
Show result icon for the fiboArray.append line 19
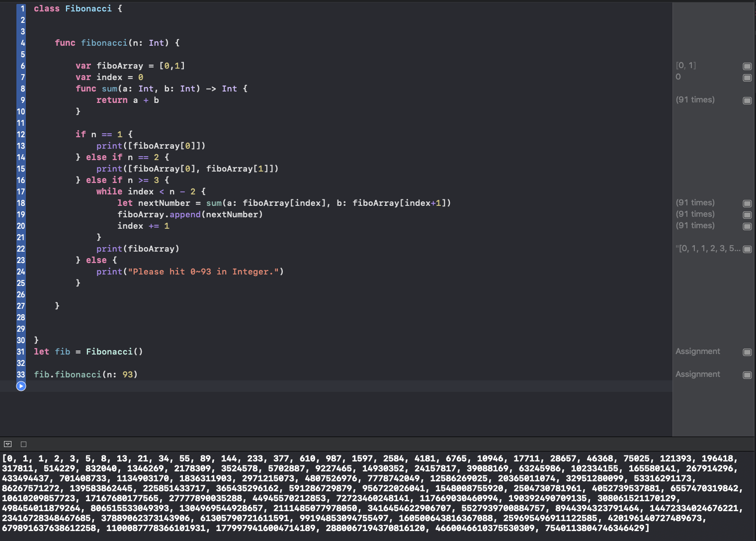pyautogui.click(x=747, y=215)
